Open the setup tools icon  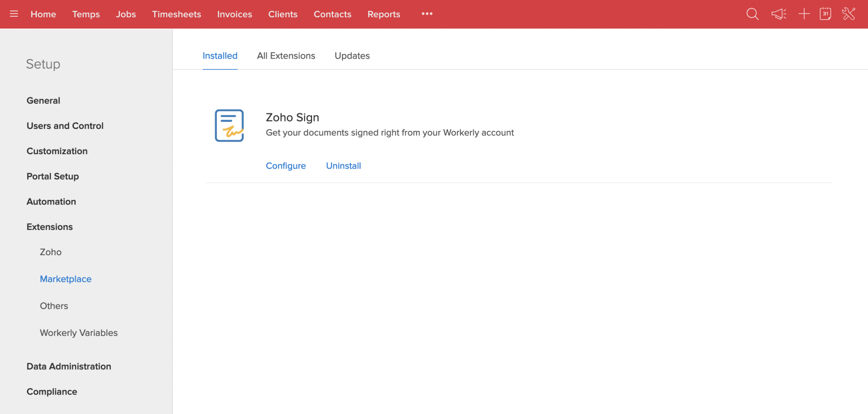pyautogui.click(x=848, y=14)
